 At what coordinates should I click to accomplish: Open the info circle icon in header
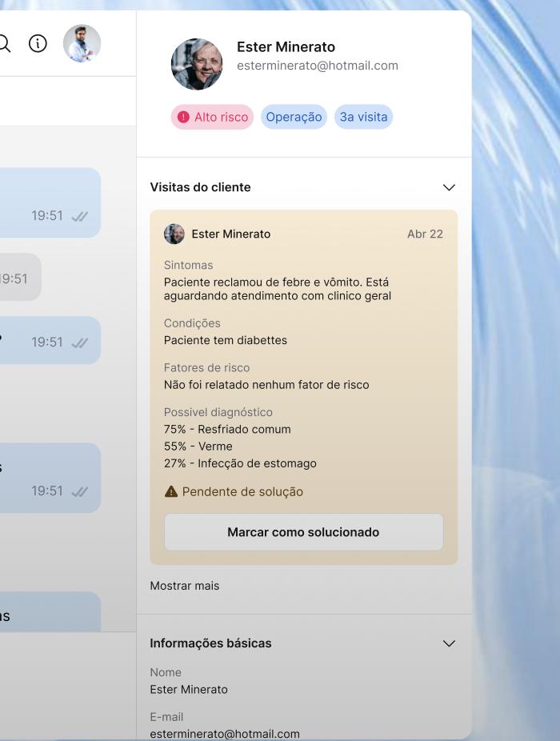pyautogui.click(x=38, y=43)
